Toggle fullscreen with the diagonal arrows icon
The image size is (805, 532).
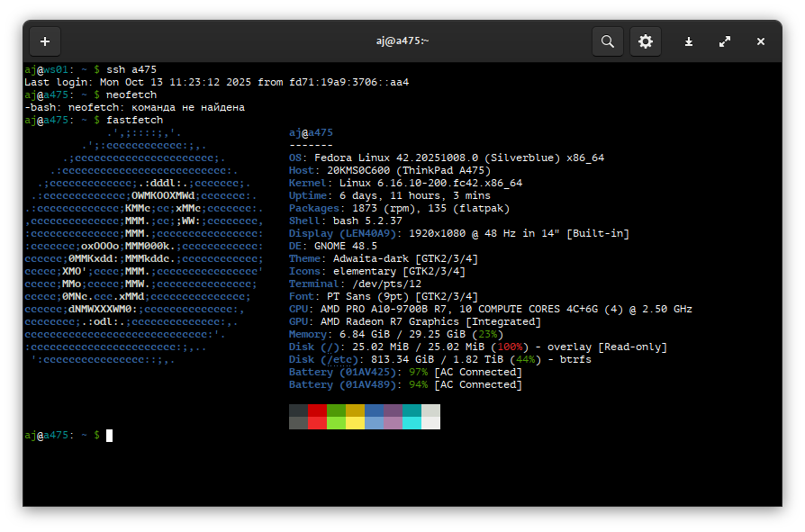[725, 41]
